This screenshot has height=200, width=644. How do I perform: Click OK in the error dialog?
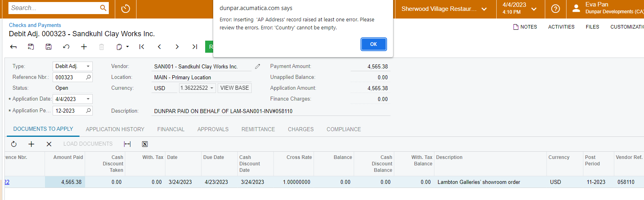point(373,44)
